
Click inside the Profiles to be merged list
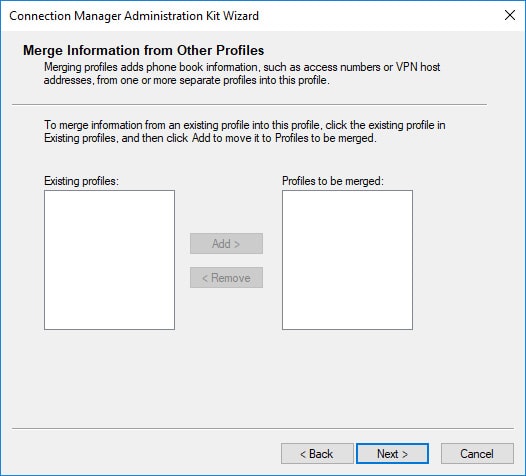[x=347, y=260]
